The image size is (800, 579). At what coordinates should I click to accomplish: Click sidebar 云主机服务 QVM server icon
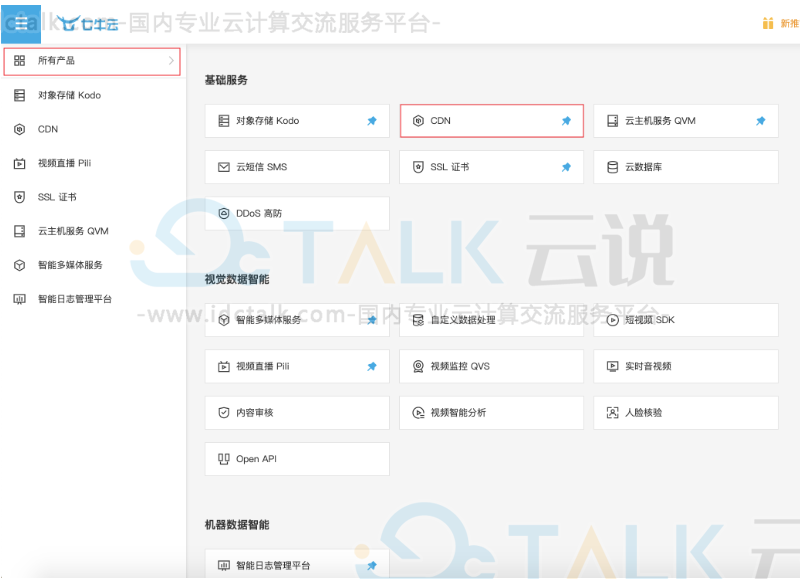click(x=19, y=231)
